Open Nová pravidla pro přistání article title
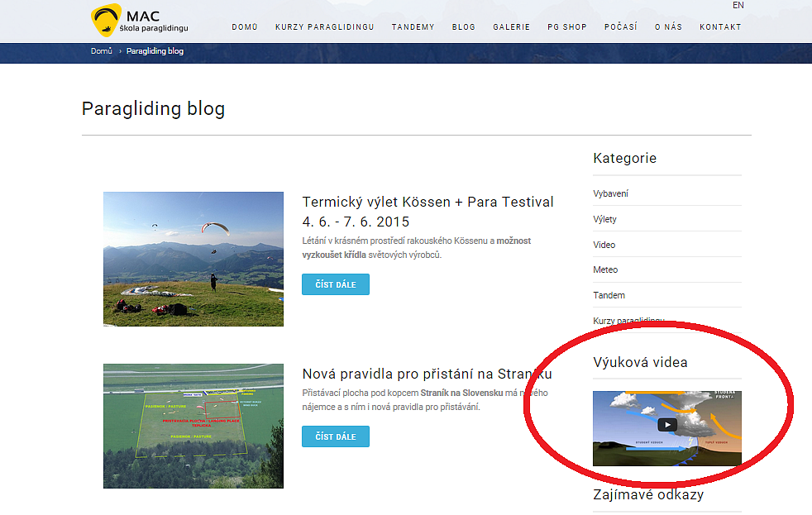 pos(427,374)
